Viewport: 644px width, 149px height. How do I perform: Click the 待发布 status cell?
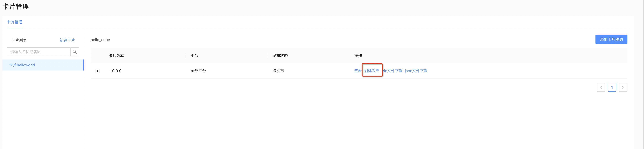278,71
